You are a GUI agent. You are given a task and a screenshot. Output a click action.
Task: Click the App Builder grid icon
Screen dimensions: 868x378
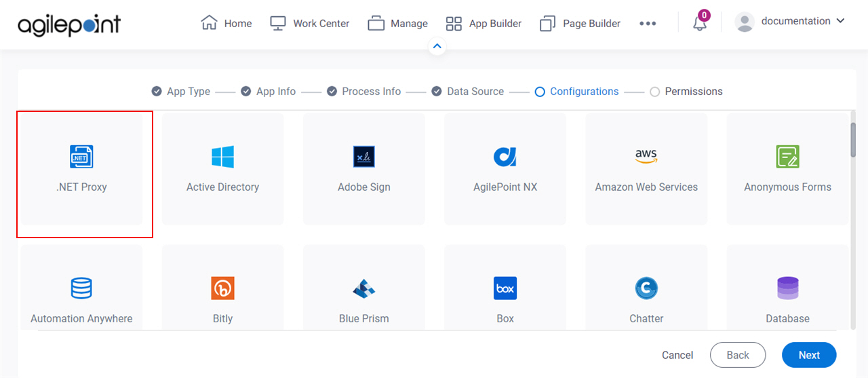coord(454,24)
